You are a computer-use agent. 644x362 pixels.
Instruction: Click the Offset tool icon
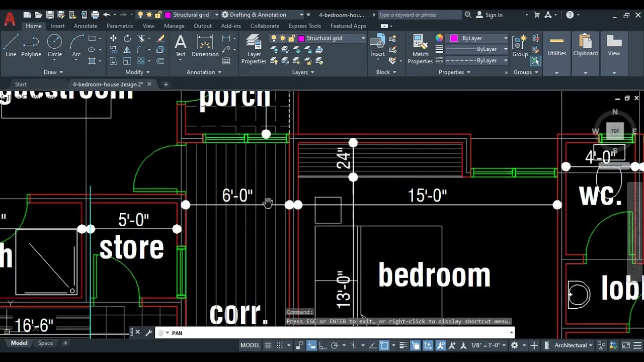tap(160, 61)
